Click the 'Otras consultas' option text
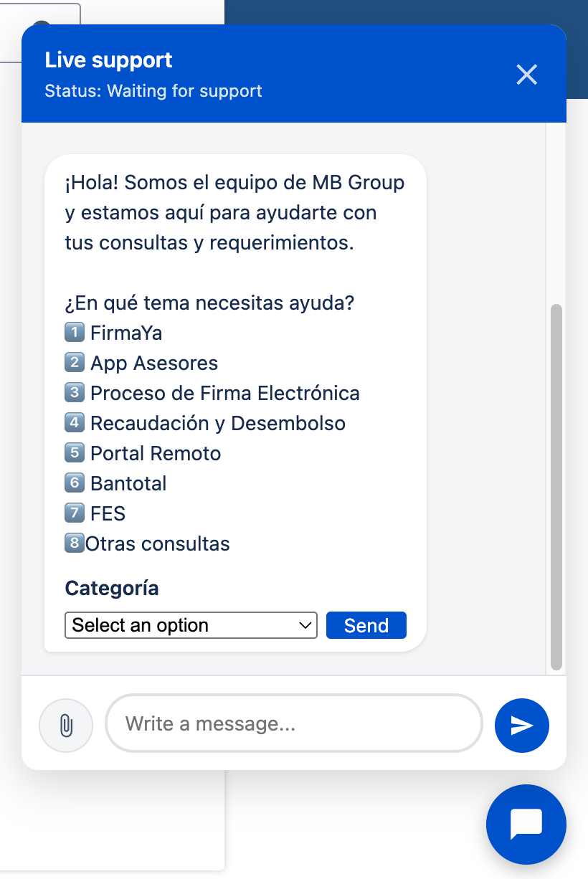This screenshot has height=879, width=588. coord(158,544)
